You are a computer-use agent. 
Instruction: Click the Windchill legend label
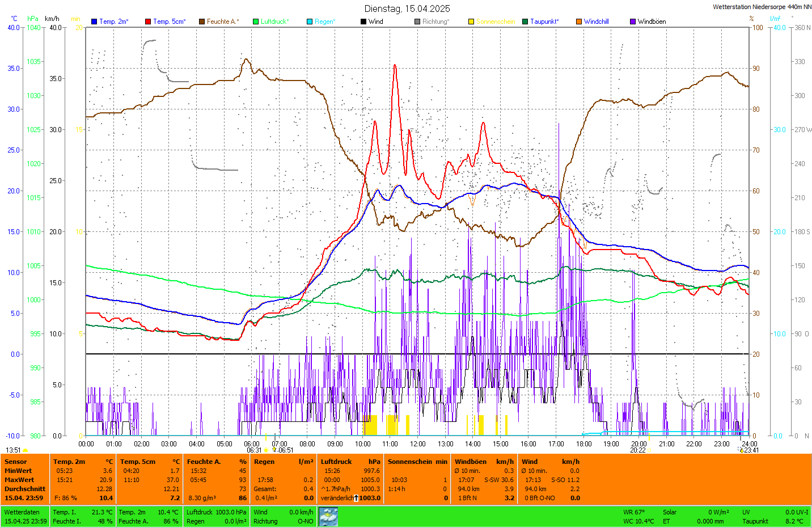[596, 22]
